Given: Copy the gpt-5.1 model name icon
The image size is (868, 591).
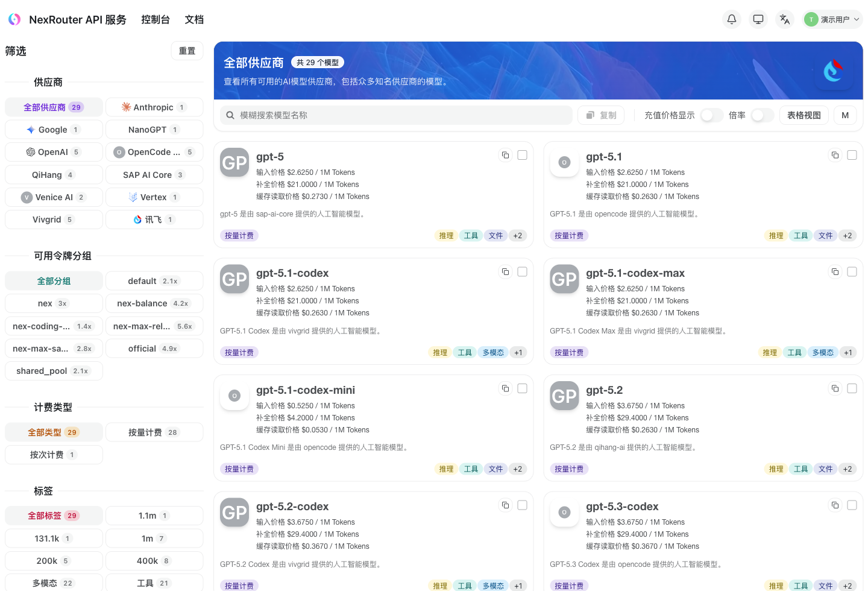Looking at the screenshot, I should 835,155.
